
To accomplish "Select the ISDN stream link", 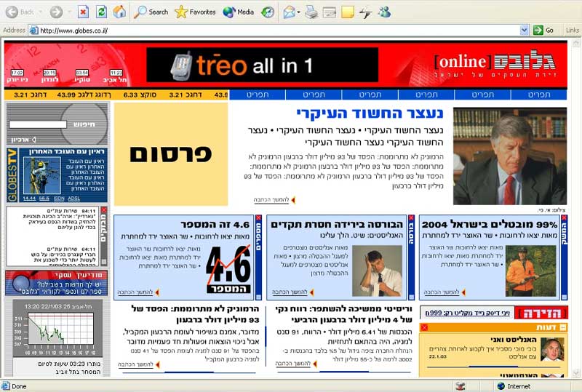I will pyautogui.click(x=59, y=199).
